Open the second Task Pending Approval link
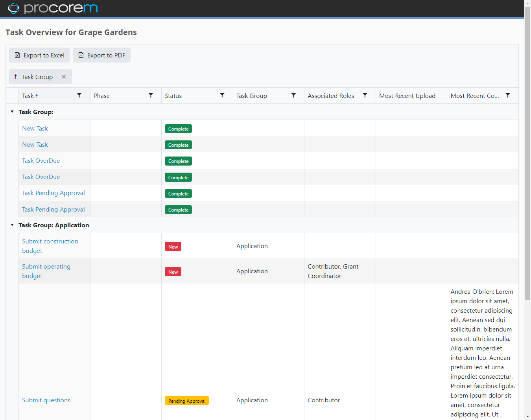 point(53,209)
